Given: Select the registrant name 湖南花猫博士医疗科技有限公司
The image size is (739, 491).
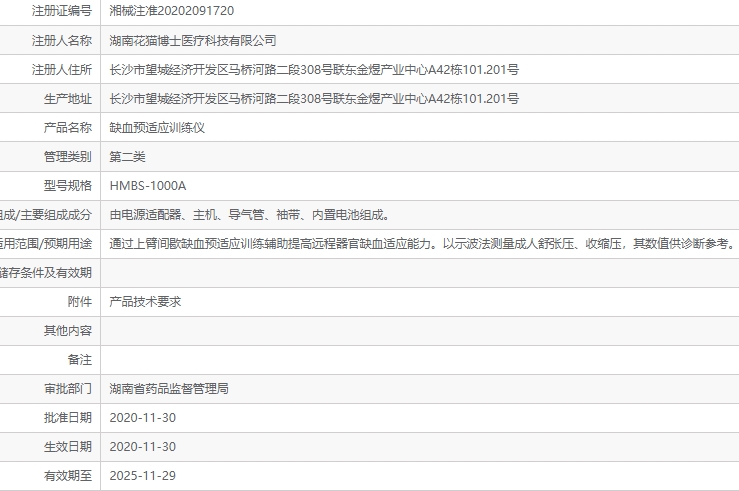Looking at the screenshot, I should [193, 41].
